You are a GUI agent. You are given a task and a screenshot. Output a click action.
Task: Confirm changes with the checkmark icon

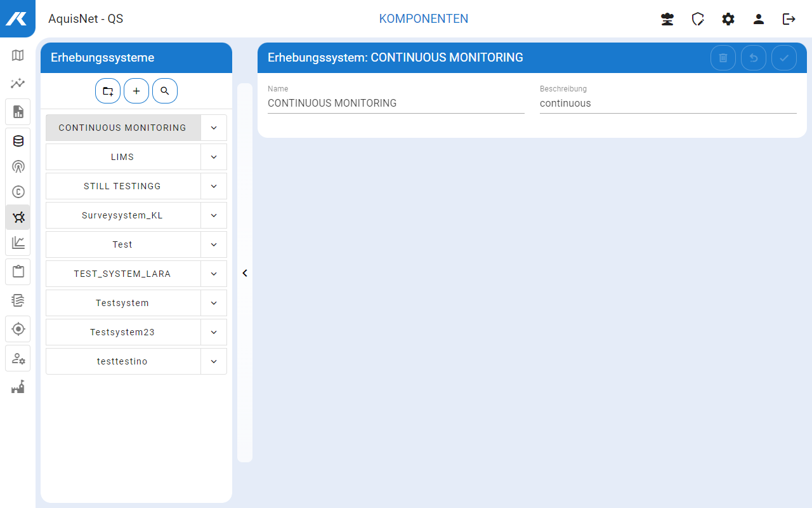(x=784, y=58)
